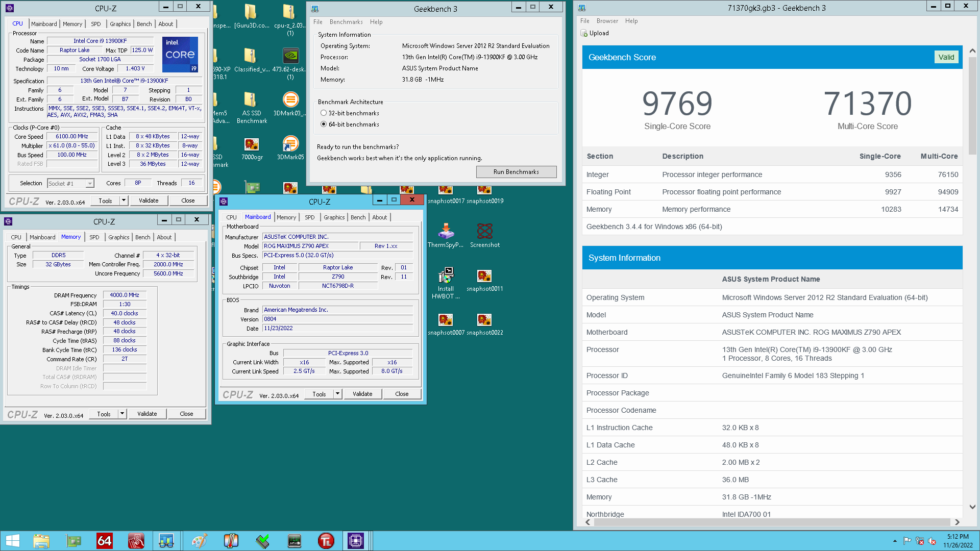Switch to SPD tab in Mainboard CPU-Z window
Screen dimensions: 980x551
coord(310,217)
